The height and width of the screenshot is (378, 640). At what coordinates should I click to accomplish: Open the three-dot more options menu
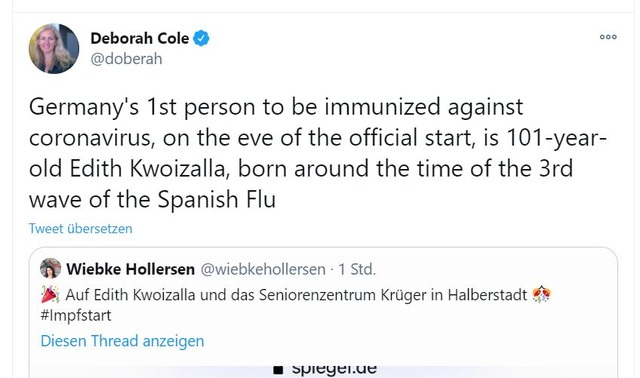[608, 37]
